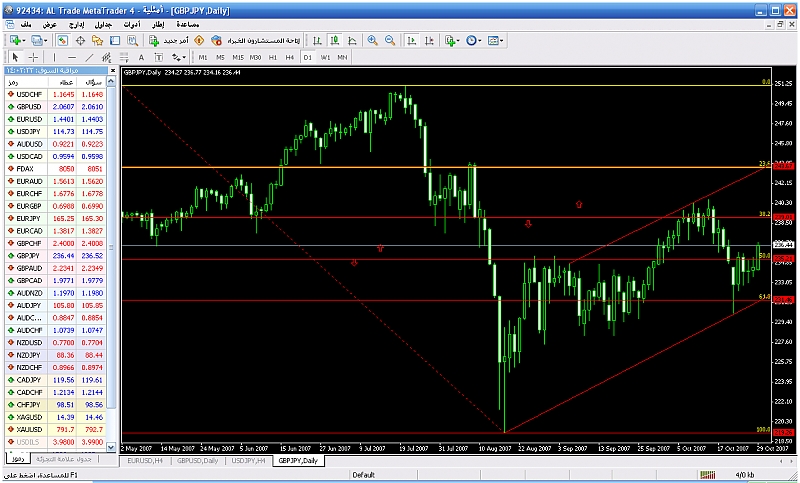Switch to H4 timeframe
The width and height of the screenshot is (800, 483).
coord(290,57)
